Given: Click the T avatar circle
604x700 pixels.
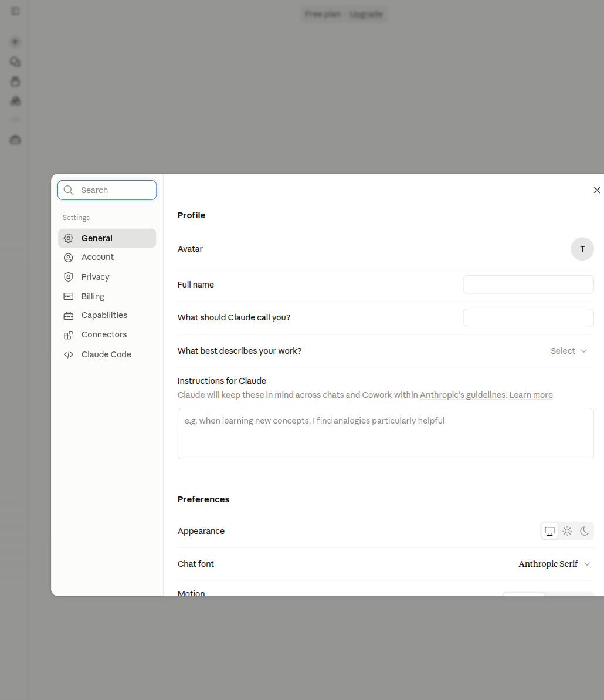Looking at the screenshot, I should pyautogui.click(x=582, y=249).
